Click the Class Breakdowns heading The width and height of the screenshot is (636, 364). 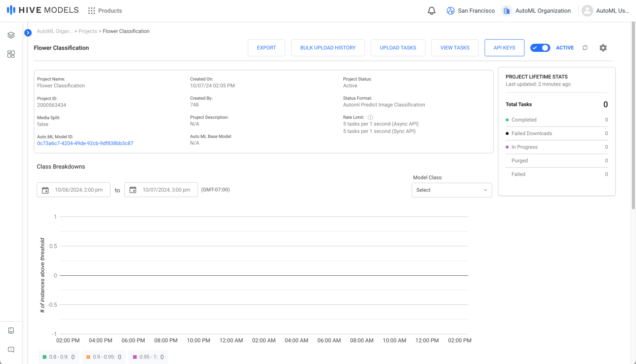61,167
